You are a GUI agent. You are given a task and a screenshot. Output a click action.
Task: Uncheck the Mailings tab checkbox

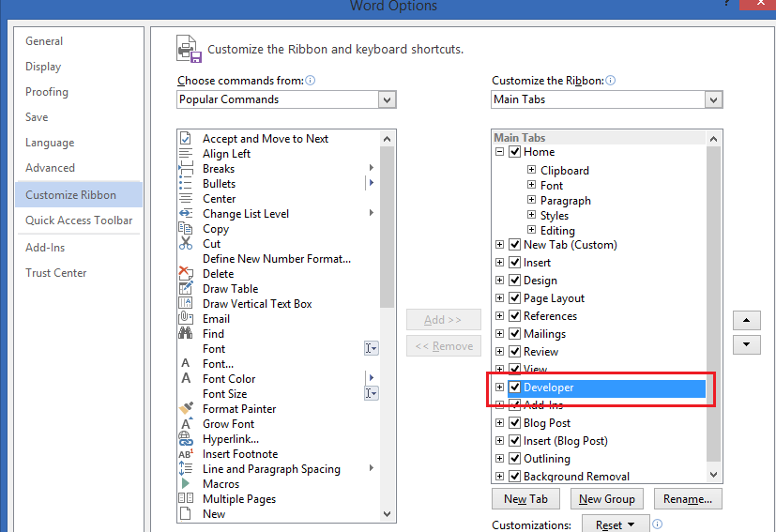[515, 333]
